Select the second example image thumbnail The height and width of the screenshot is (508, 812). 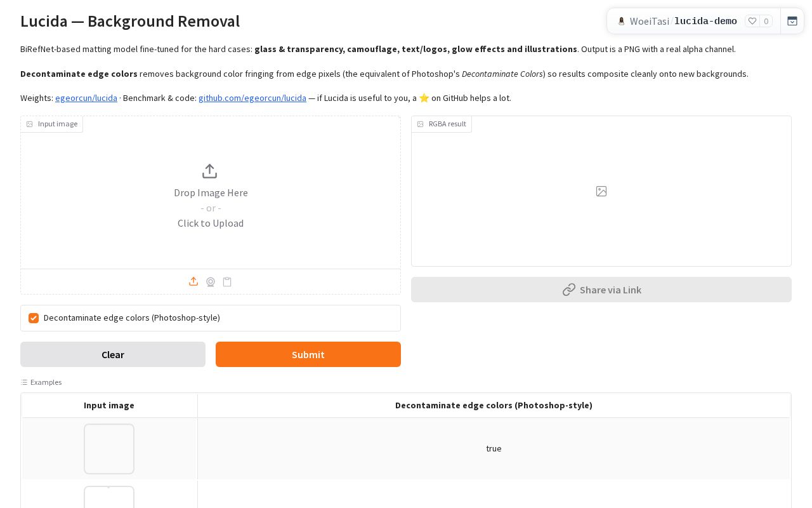pyautogui.click(x=109, y=497)
